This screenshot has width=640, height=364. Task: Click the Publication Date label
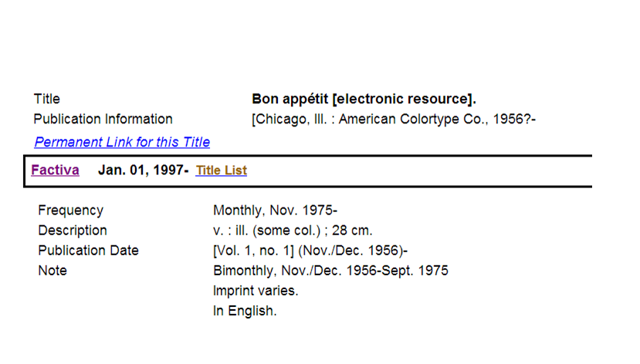88,251
